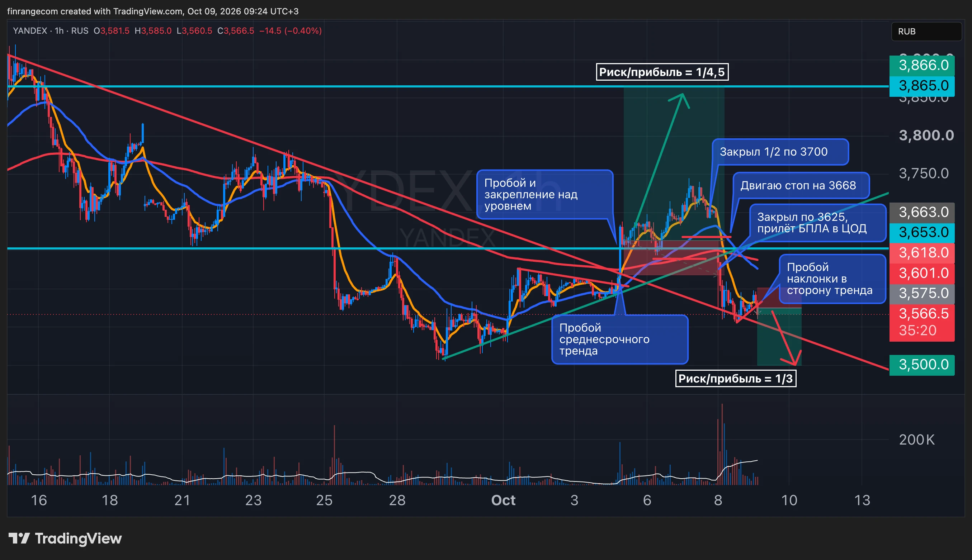972x560 pixels.
Task: Click the low value L3,560.5 in header
Action: tap(194, 31)
